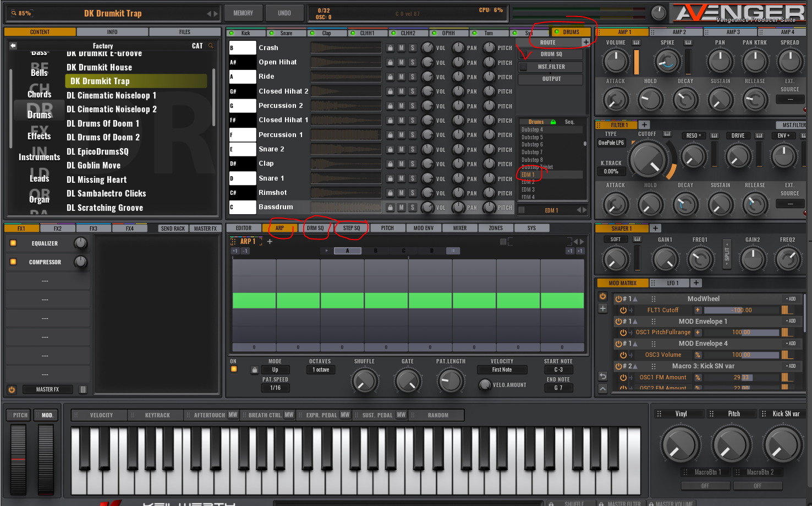Open the START NOTE selector showing C-3

558,370
